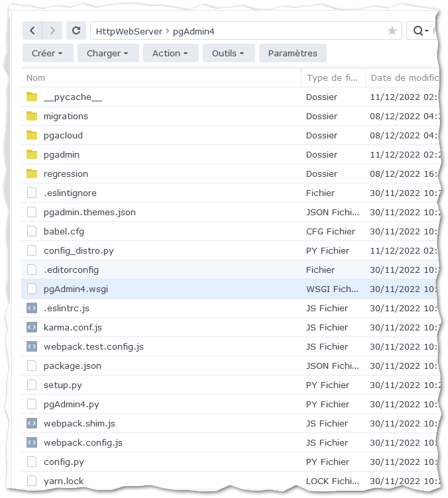
Task: Bookmark folder with the star icon
Action: pos(392,31)
